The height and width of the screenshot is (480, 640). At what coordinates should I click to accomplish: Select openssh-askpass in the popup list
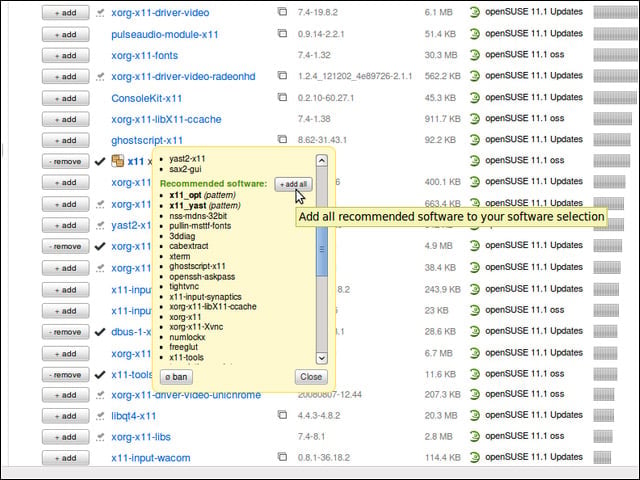(x=202, y=276)
